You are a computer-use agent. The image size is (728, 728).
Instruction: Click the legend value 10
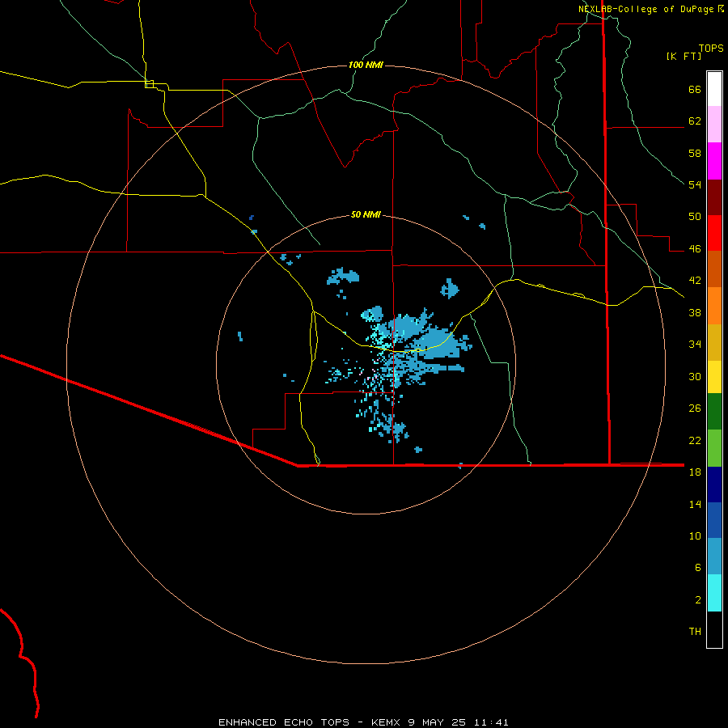coord(695,535)
